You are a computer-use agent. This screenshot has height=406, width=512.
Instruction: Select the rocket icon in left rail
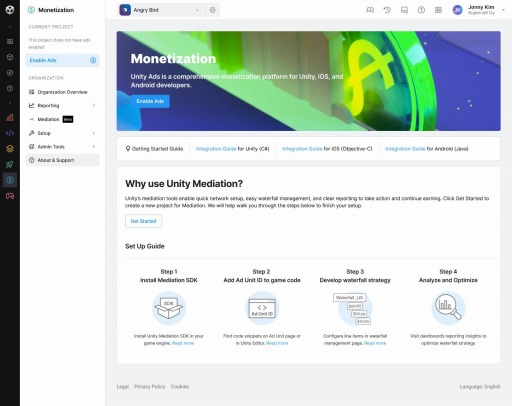(x=10, y=164)
